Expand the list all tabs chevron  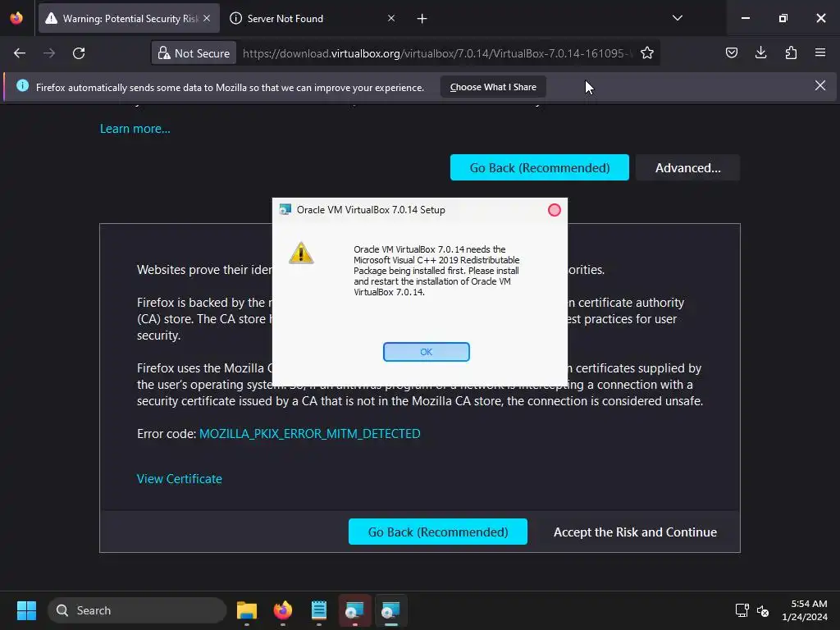point(677,18)
